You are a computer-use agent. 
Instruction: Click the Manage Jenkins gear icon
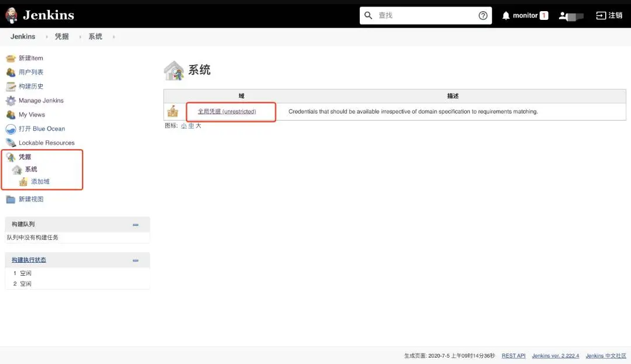[11, 101]
